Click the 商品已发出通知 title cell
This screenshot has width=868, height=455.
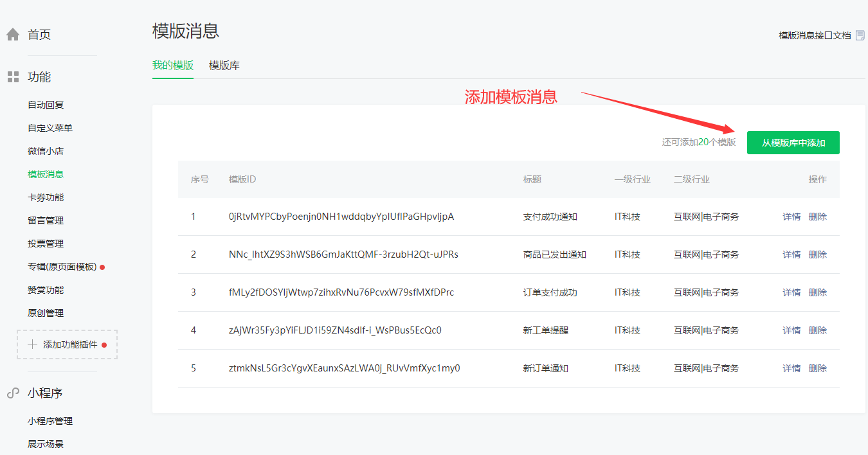coord(555,254)
